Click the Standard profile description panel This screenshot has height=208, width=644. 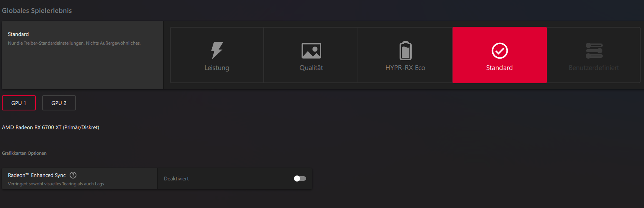click(x=82, y=55)
